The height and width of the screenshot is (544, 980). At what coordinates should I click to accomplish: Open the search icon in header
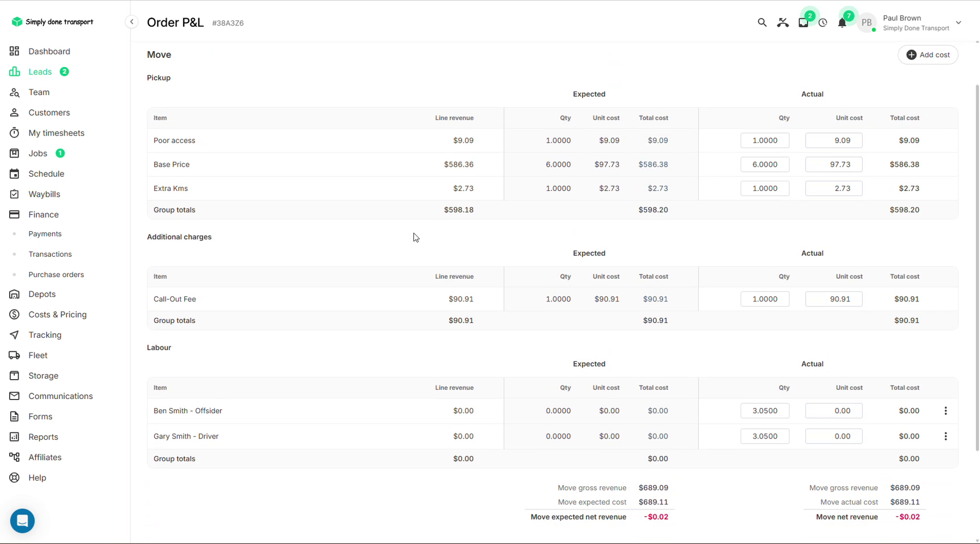coord(762,23)
